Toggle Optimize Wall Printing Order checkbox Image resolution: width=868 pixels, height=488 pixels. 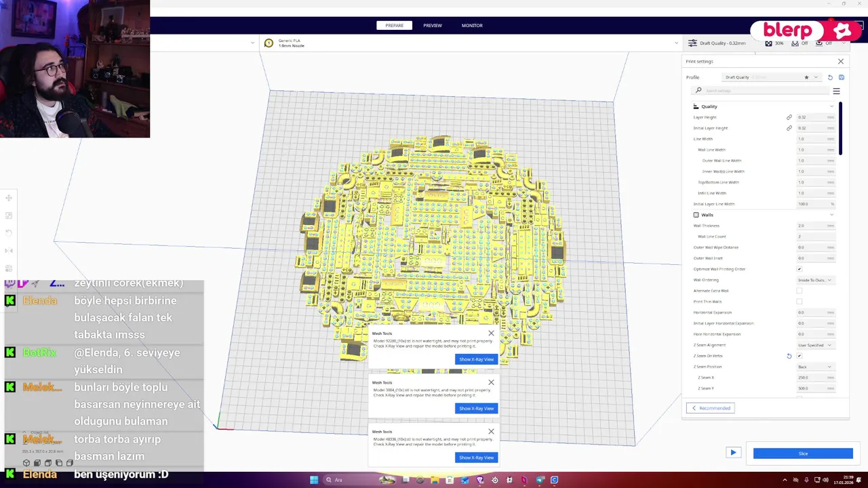click(800, 269)
